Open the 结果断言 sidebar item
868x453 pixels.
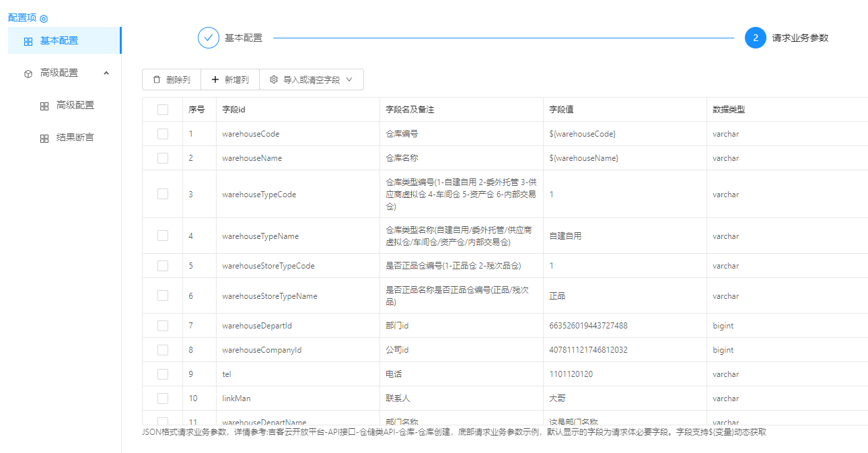pyautogui.click(x=75, y=137)
